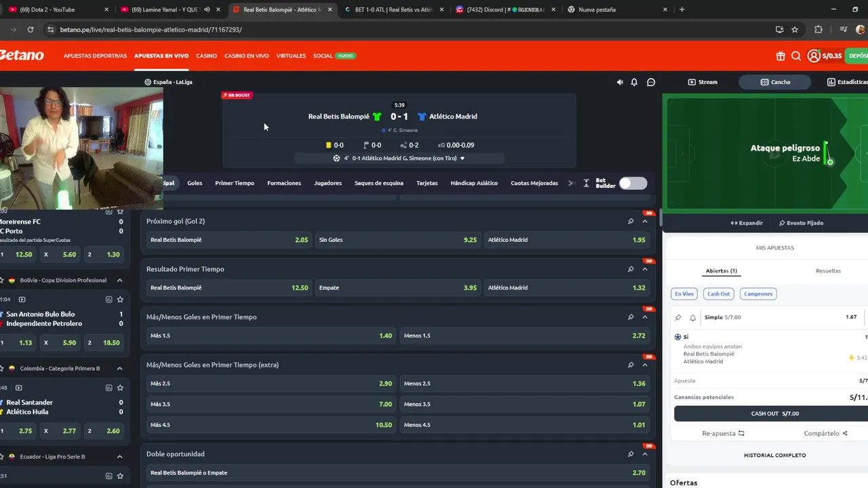Select the Cancha view
The width and height of the screenshot is (868, 488).
click(x=775, y=82)
